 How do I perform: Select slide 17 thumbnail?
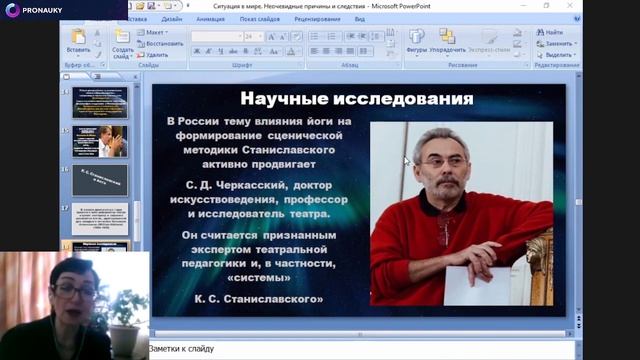[100, 219]
